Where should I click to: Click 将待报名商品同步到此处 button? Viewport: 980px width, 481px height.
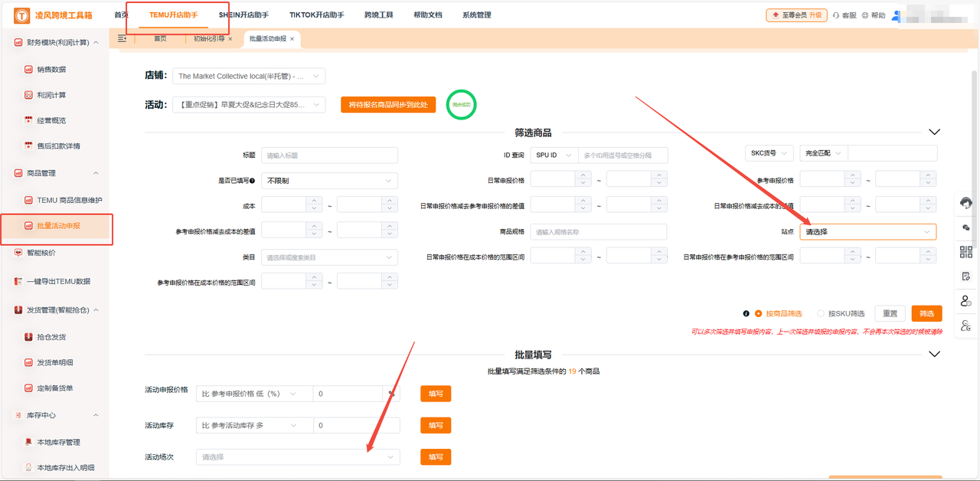(387, 103)
